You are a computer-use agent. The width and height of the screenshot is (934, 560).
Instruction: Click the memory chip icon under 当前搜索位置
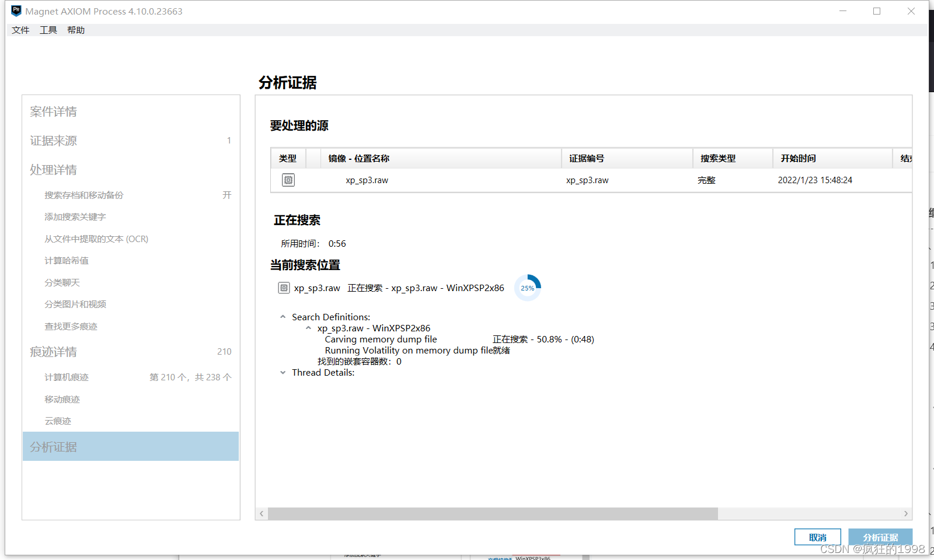pos(284,288)
